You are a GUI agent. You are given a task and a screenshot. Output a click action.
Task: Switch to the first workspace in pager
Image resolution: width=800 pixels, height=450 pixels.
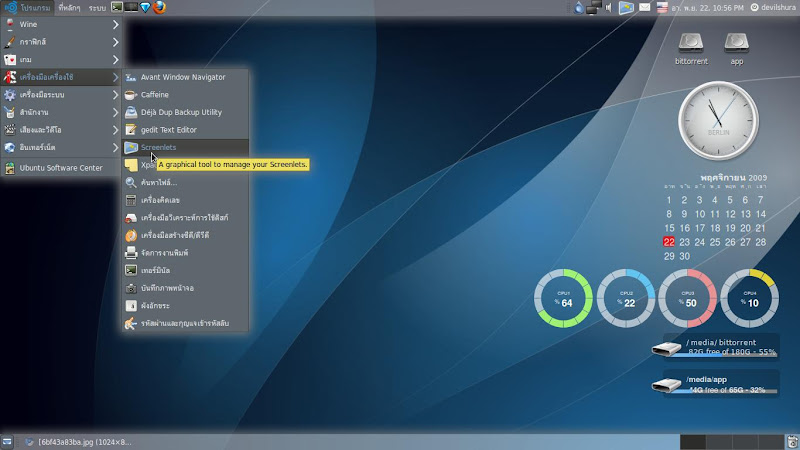pos(693,442)
